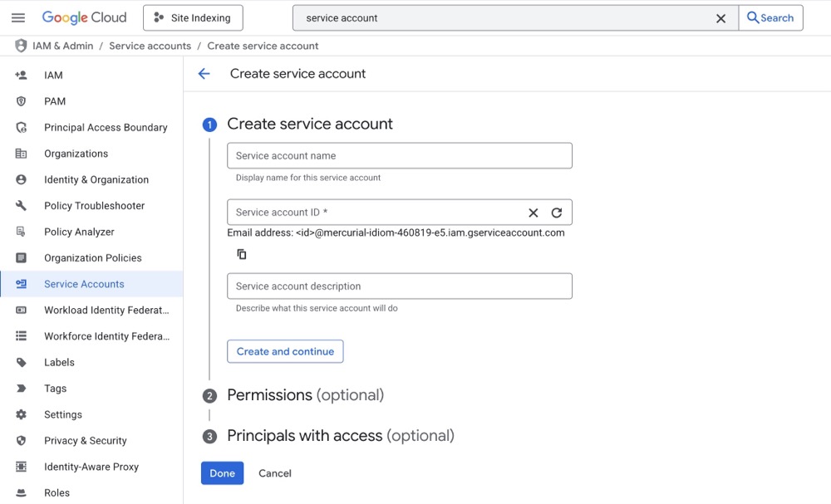Click the Cancel button

click(275, 473)
